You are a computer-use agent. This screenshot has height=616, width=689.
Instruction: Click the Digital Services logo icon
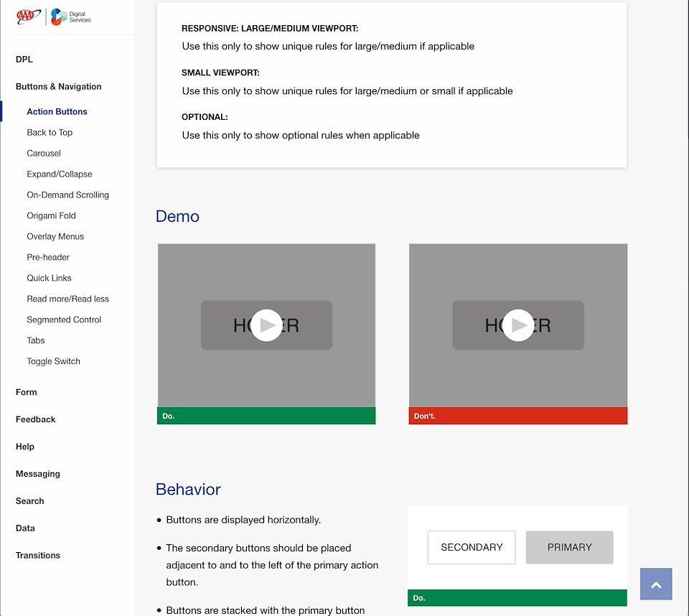(59, 17)
